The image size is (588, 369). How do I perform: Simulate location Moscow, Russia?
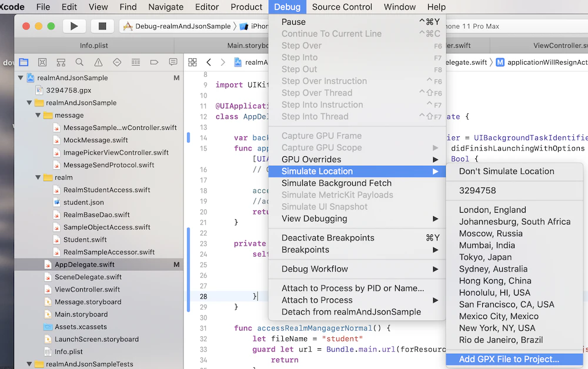point(514,234)
